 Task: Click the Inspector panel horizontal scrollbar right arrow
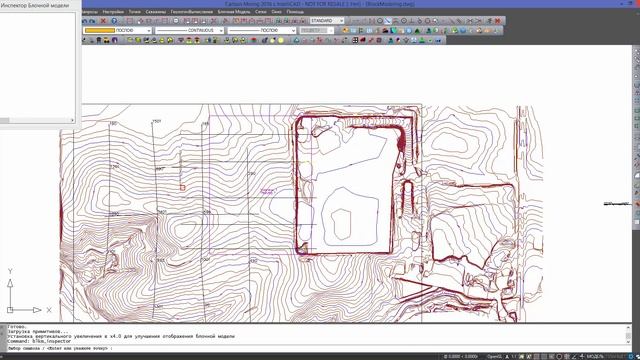[x=73, y=120]
